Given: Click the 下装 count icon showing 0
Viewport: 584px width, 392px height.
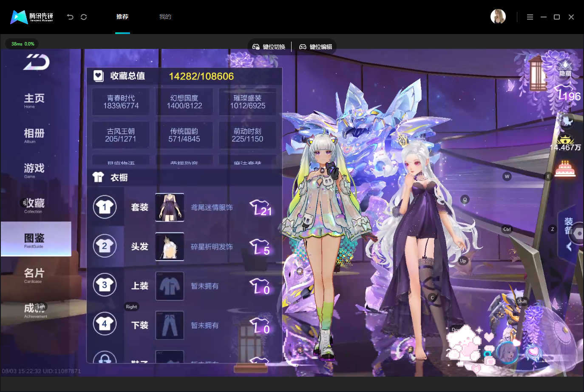Looking at the screenshot, I should (x=260, y=326).
